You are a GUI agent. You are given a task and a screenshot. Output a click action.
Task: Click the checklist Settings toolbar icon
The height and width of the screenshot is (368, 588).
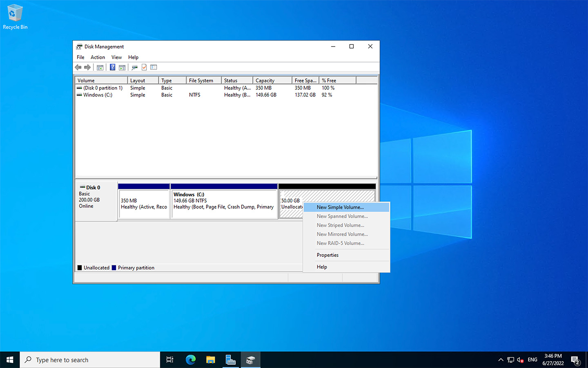coord(154,67)
